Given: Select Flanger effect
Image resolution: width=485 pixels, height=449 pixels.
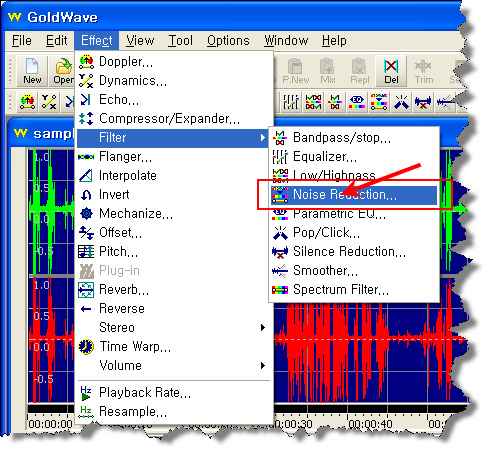Looking at the screenshot, I should pos(175,156).
